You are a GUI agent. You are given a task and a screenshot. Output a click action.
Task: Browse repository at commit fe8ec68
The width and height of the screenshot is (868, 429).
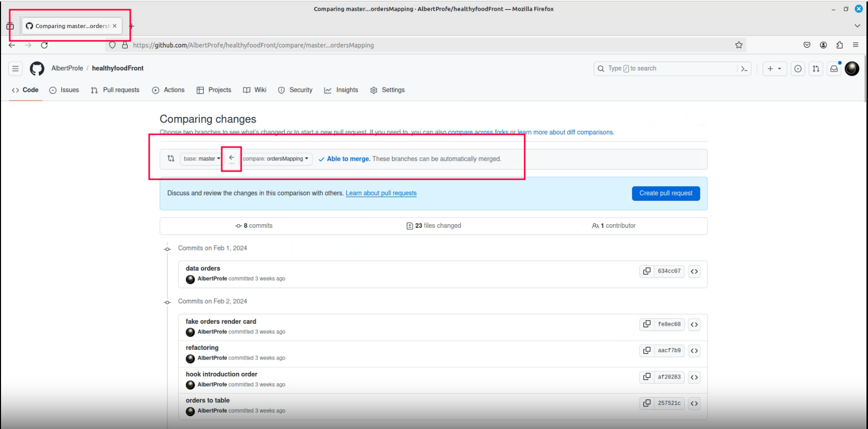click(x=694, y=324)
